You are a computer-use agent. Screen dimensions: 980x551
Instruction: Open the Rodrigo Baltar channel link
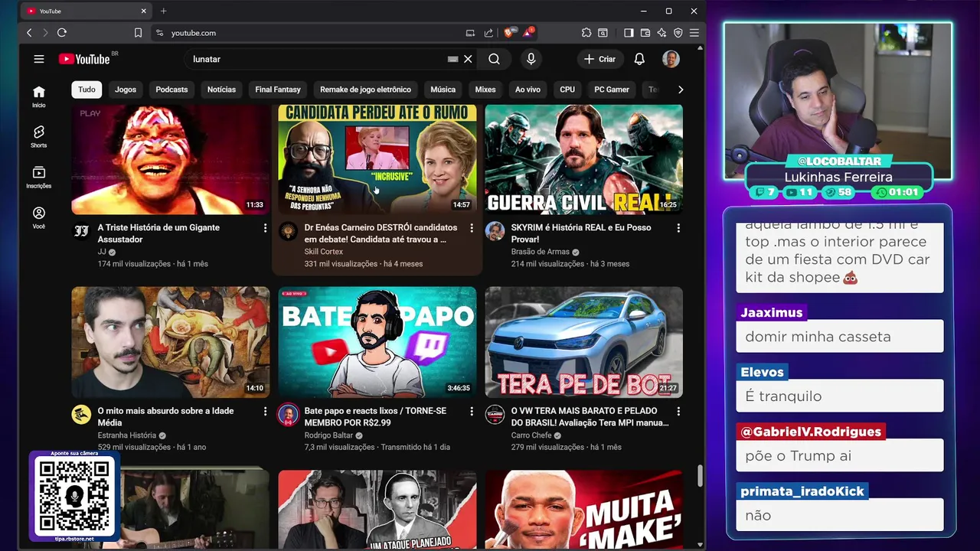tap(328, 435)
